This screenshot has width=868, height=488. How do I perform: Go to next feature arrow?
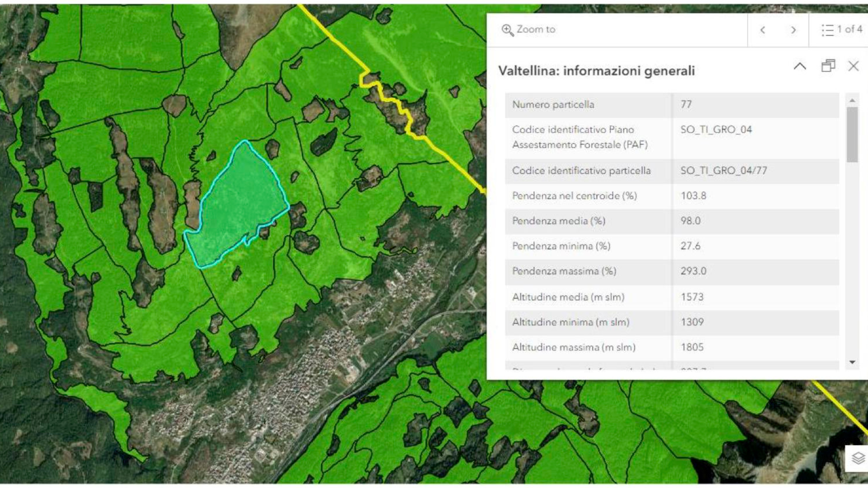point(793,30)
